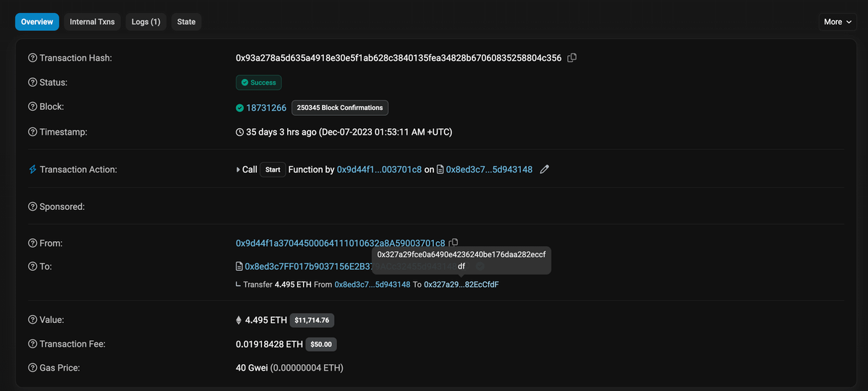Click help icon next to Gas Price
Viewport: 868px width, 391px height.
pyautogui.click(x=33, y=368)
